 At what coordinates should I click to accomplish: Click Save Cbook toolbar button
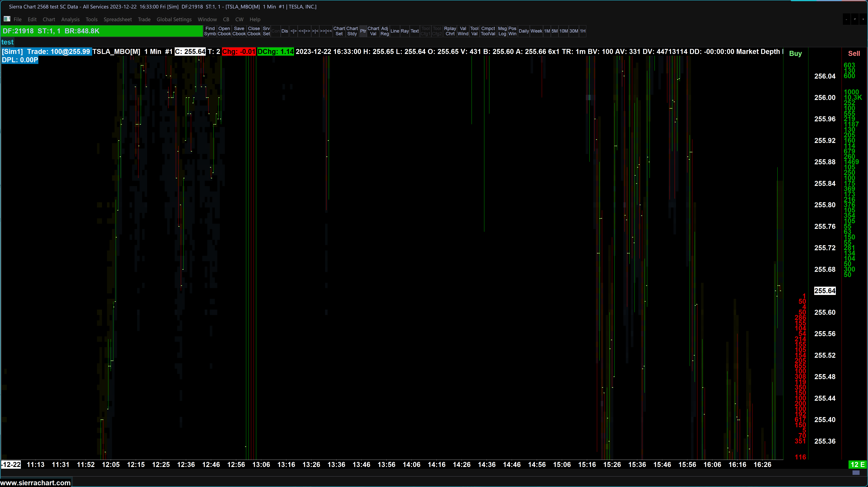click(239, 31)
